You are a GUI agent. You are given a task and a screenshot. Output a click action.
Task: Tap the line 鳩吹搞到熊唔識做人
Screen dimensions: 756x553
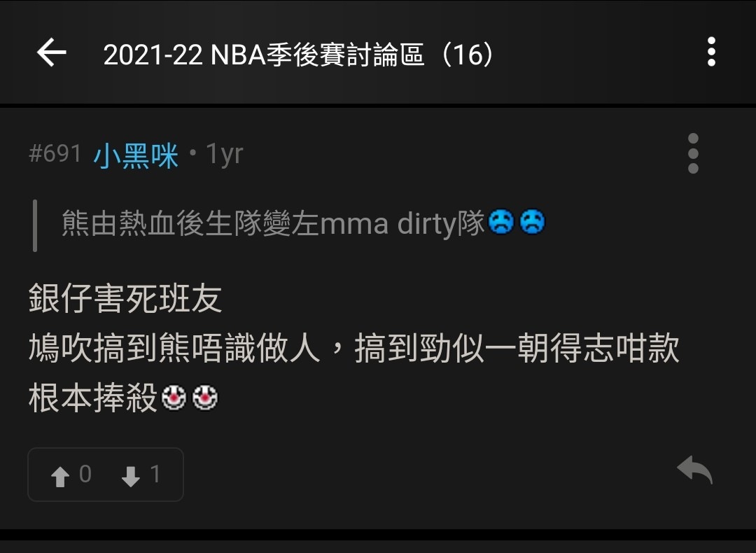(x=174, y=348)
